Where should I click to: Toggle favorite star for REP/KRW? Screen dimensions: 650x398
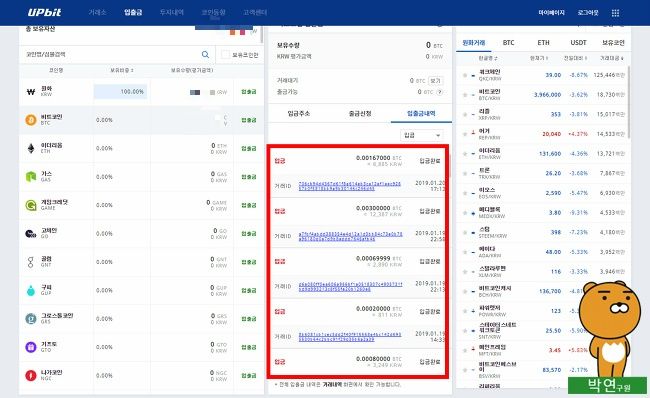465,134
